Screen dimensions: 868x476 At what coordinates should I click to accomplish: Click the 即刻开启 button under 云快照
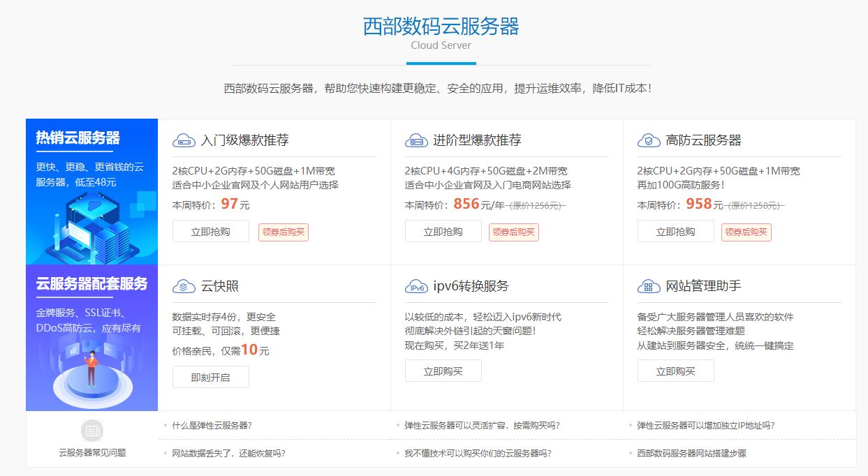tap(211, 377)
